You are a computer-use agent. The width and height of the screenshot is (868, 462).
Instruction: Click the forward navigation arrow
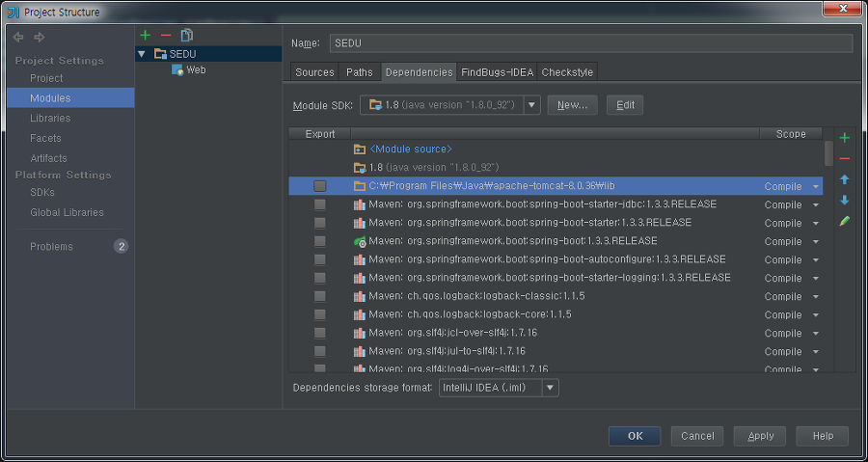[x=40, y=37]
